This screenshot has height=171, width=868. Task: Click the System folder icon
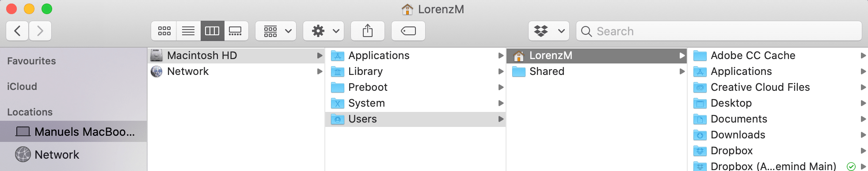(x=338, y=103)
